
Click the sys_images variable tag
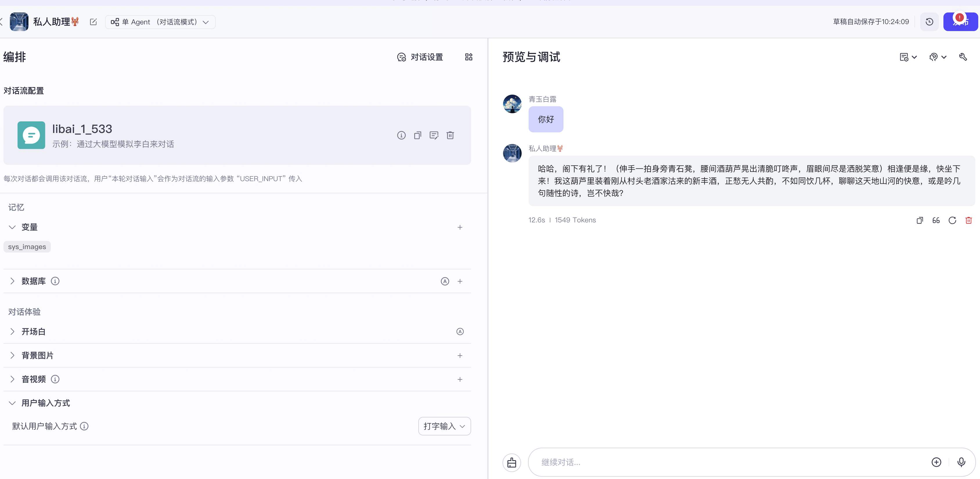[27, 246]
